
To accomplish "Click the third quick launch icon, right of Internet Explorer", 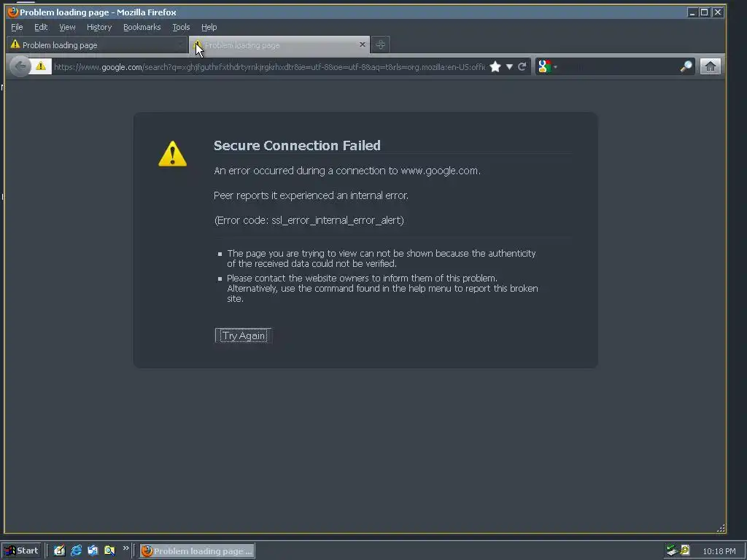I will point(93,551).
